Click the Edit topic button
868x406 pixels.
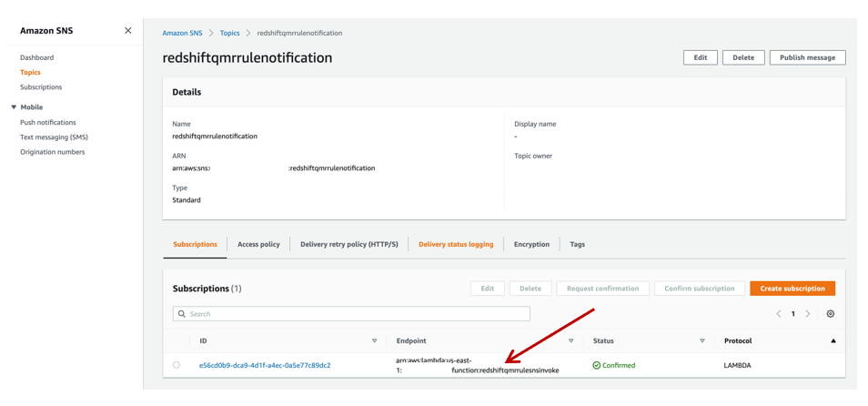(x=701, y=57)
